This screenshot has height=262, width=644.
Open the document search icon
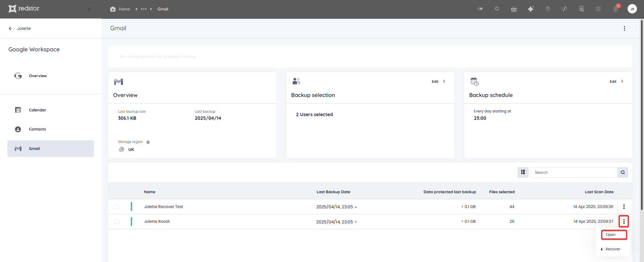click(581, 9)
